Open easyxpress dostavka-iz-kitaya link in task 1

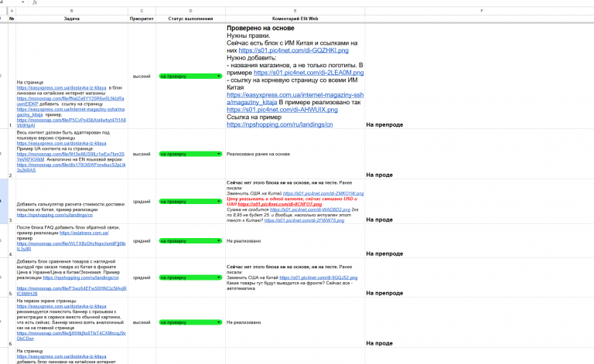tap(61, 88)
